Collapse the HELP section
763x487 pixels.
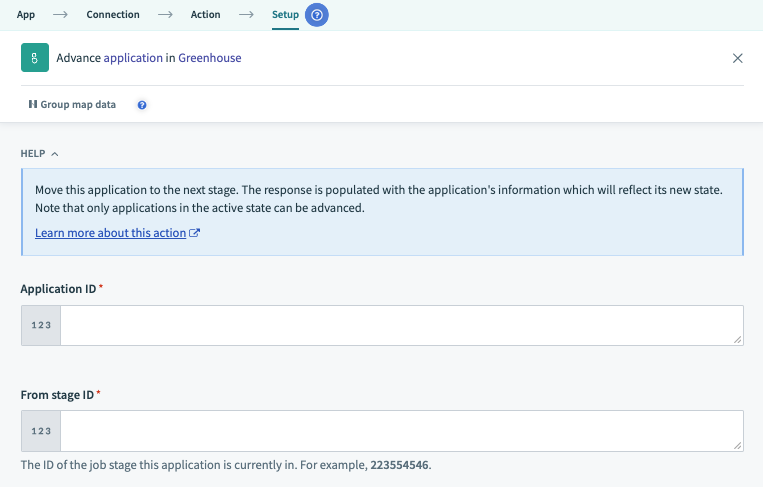[40, 154]
